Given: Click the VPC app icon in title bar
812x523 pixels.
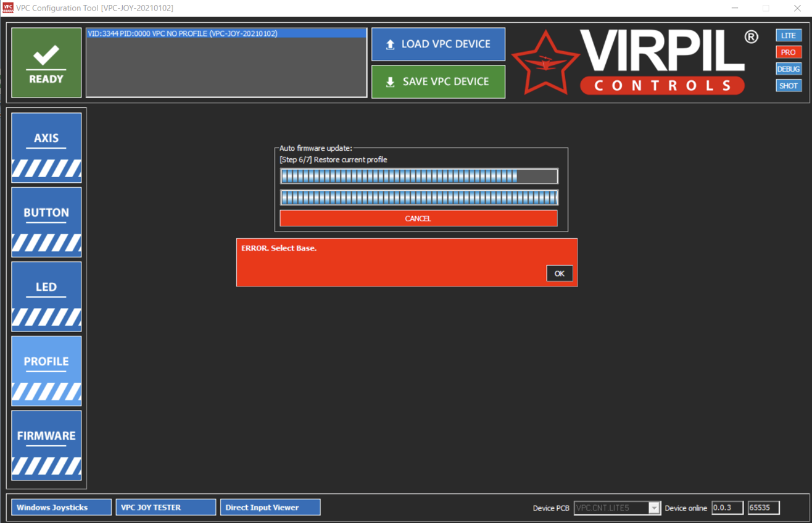Looking at the screenshot, I should (x=7, y=8).
